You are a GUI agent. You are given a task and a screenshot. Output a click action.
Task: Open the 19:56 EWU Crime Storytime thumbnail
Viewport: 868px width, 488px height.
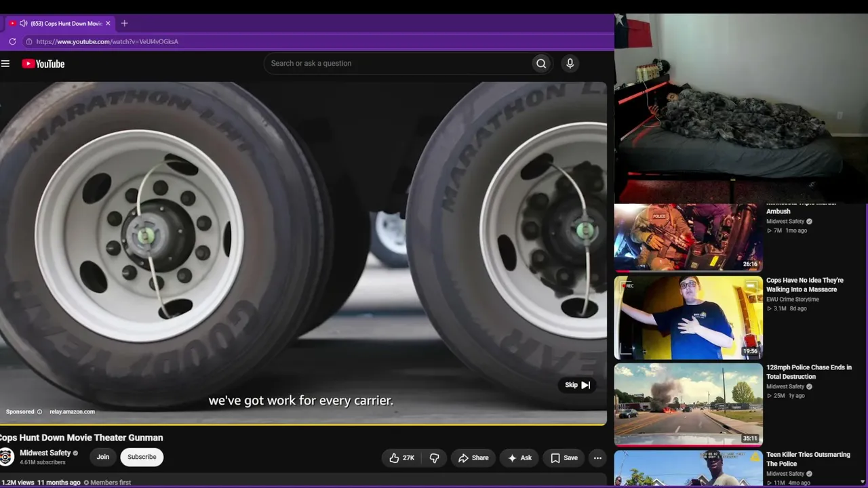point(688,317)
